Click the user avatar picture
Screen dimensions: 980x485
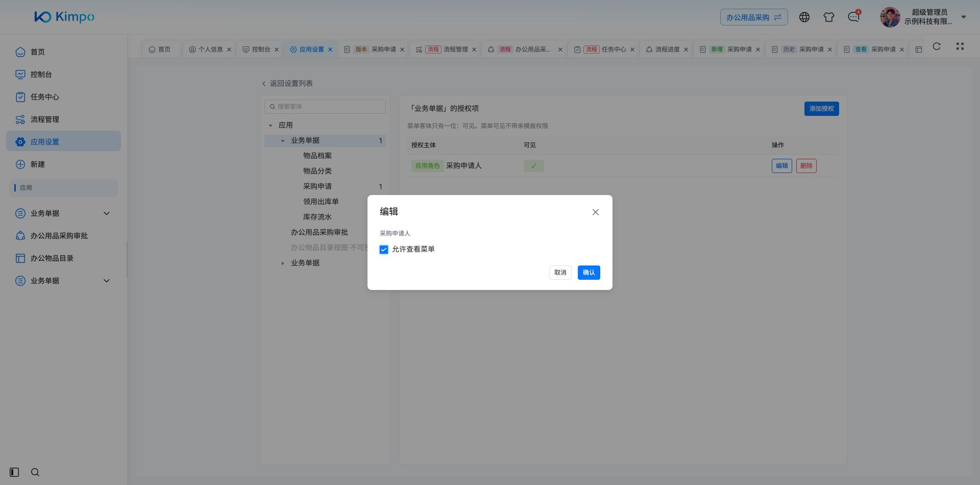(x=890, y=17)
